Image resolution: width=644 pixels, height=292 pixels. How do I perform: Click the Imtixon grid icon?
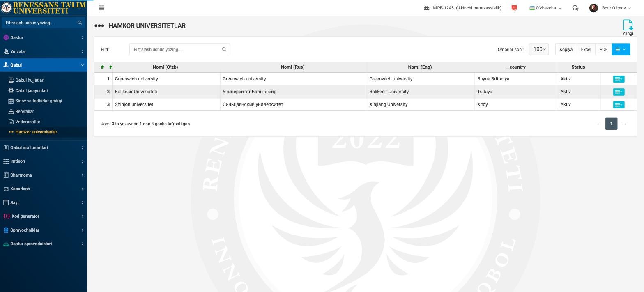click(x=6, y=161)
